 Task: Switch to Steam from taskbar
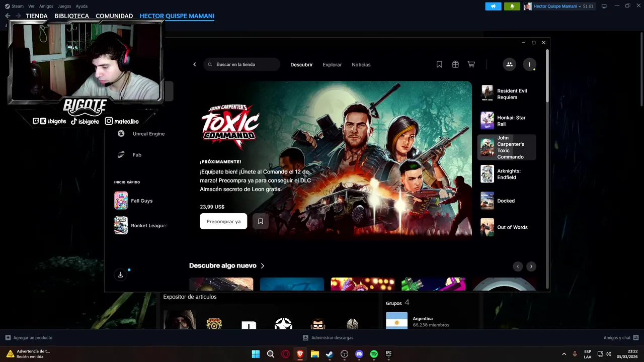click(329, 354)
